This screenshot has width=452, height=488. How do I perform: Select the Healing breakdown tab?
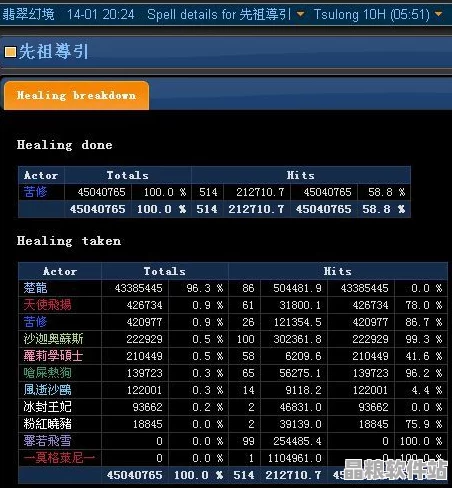[x=76, y=95]
